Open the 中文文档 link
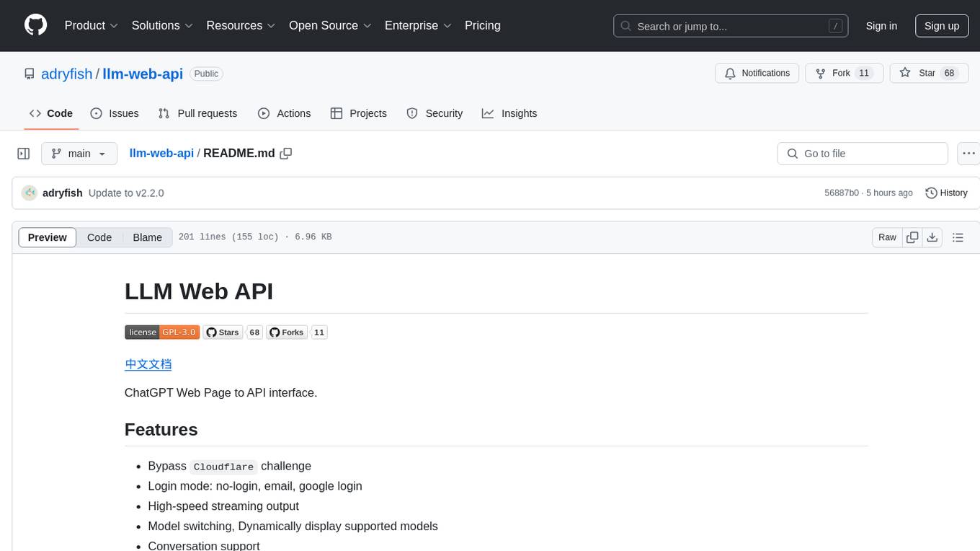 148,364
